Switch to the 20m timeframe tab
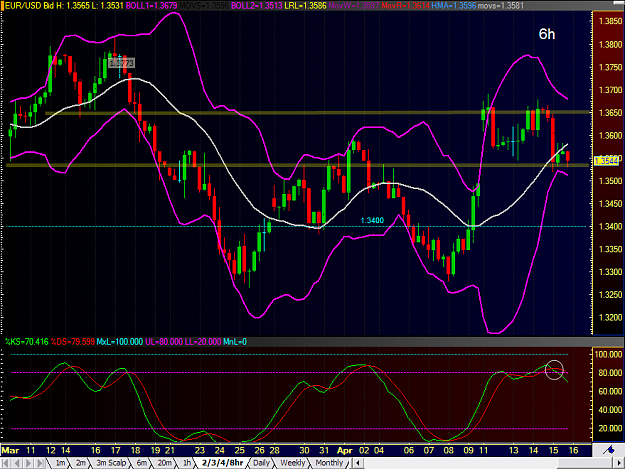 click(165, 463)
